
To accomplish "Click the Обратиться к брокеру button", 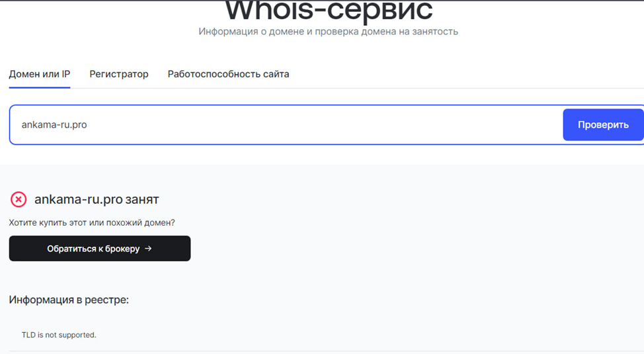I will [99, 249].
